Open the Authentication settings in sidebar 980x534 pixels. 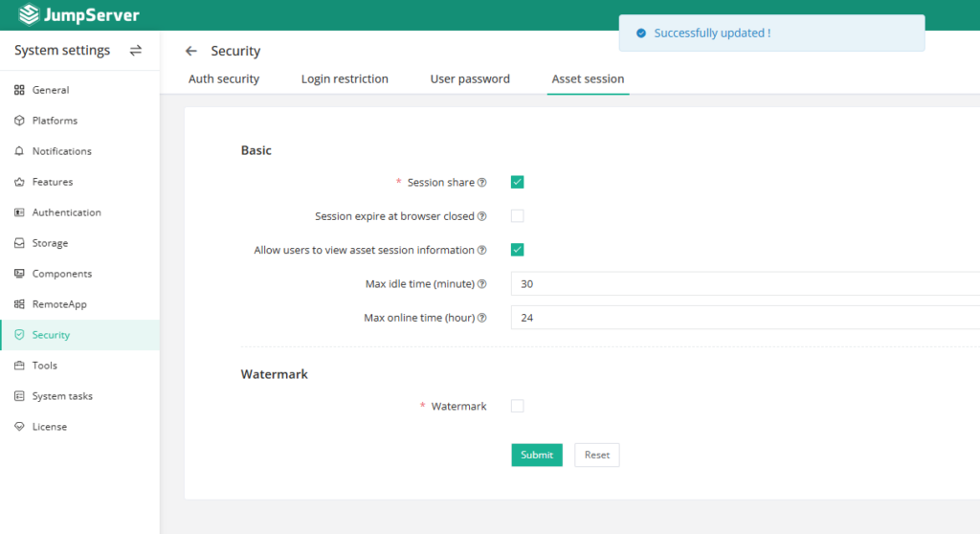pyautogui.click(x=66, y=212)
